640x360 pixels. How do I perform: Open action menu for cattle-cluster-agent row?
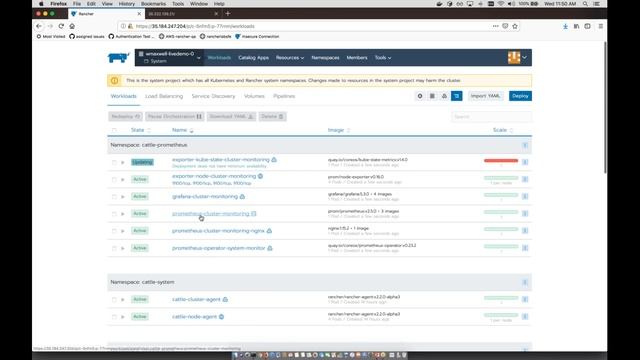525,299
